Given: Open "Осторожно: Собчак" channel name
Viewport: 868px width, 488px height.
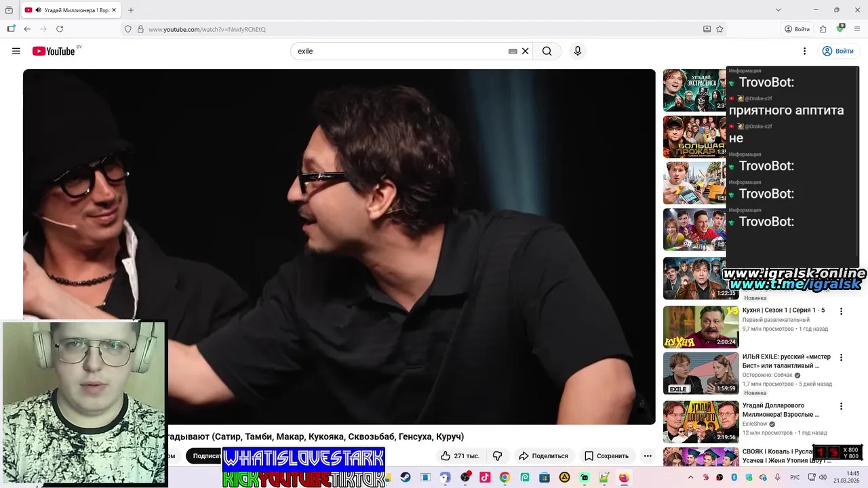Looking at the screenshot, I should 767,375.
